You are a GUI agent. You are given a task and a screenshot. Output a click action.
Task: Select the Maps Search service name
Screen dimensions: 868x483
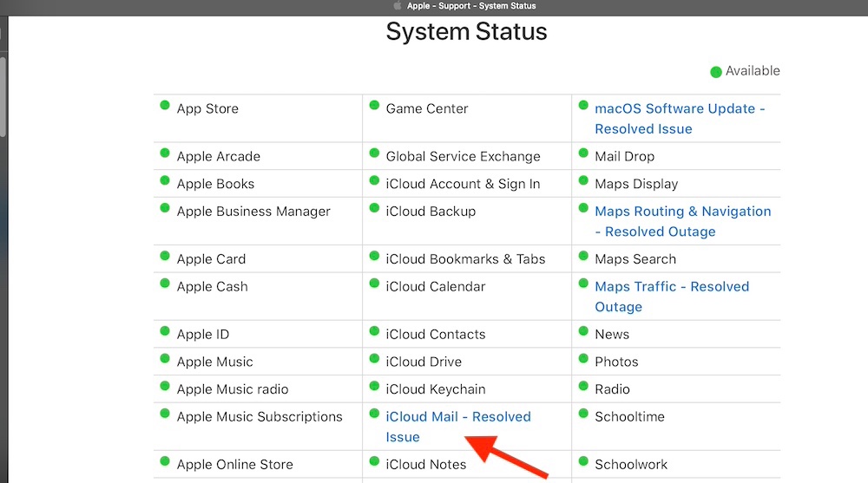point(635,259)
